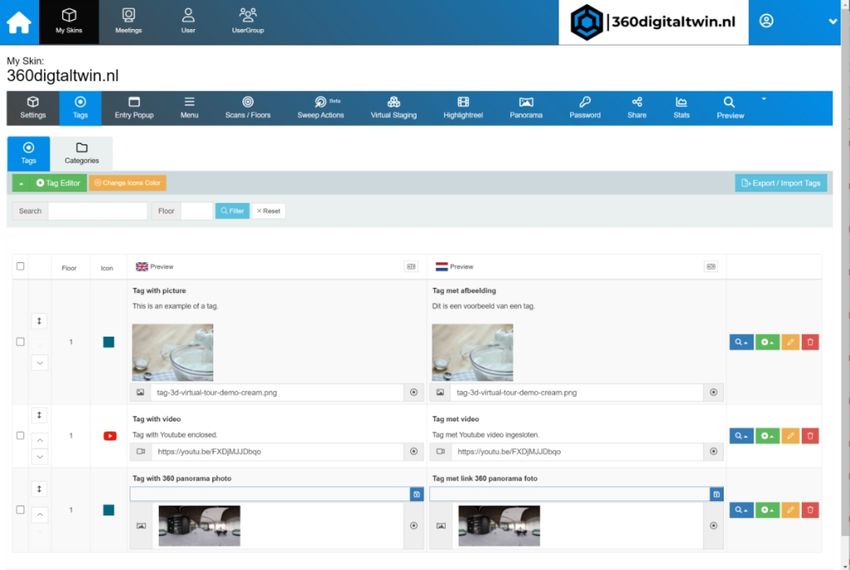Move 360 panorama photo row up
The height and width of the screenshot is (570, 850).
40,515
